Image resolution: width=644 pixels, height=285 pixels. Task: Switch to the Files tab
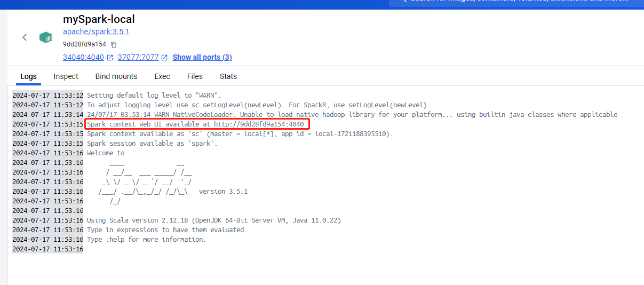coord(195,76)
